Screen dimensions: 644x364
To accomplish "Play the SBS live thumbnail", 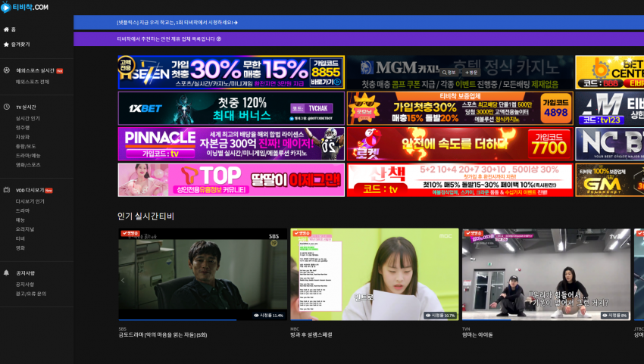I will pos(203,274).
